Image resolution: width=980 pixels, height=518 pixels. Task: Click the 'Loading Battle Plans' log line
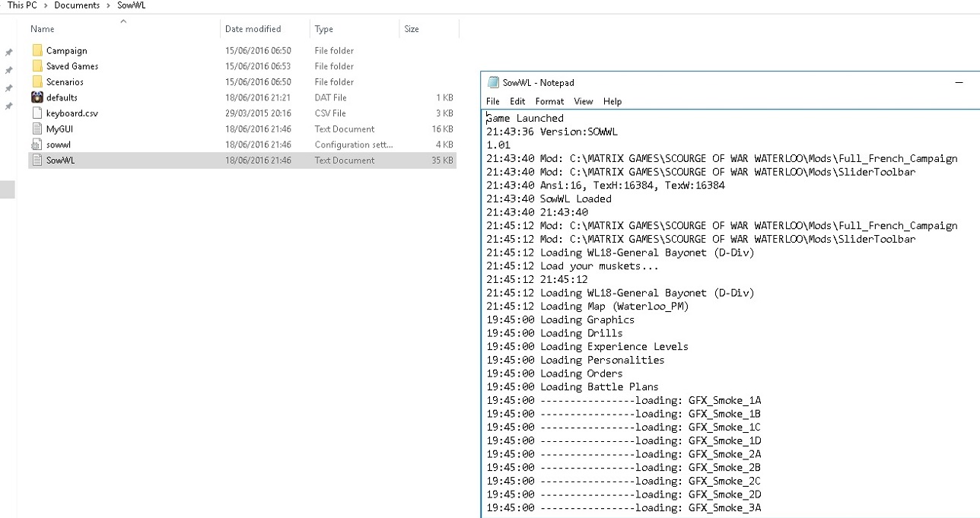(572, 386)
